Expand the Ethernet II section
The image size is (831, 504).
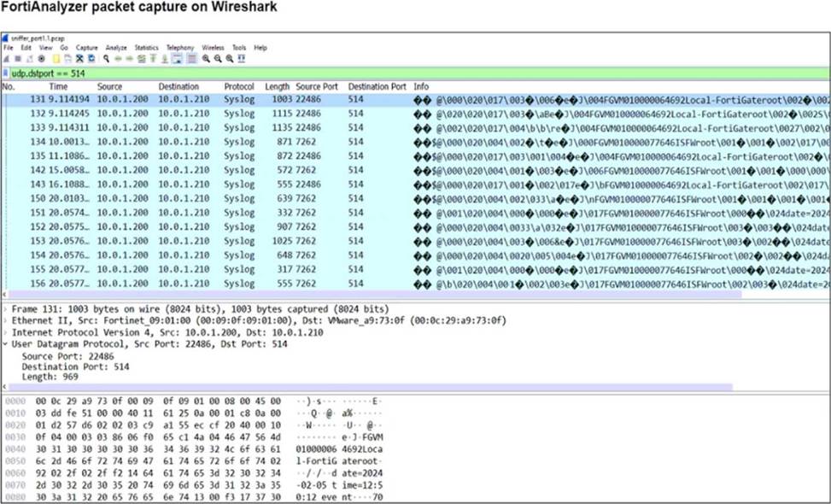coord(5,320)
